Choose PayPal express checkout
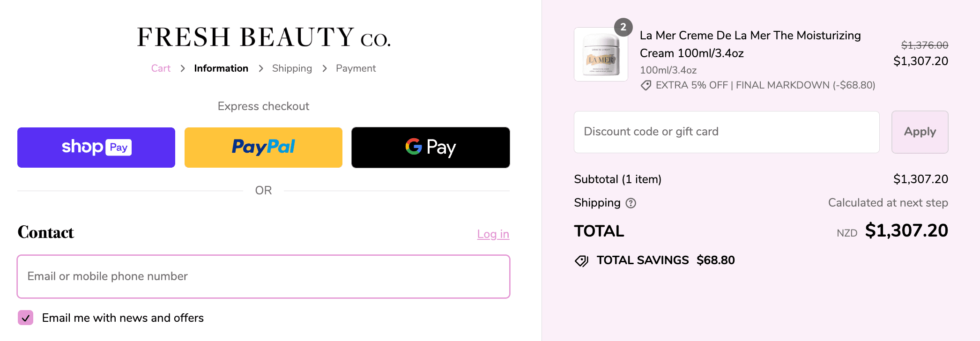Viewport: 980px width, 341px height. (x=263, y=148)
